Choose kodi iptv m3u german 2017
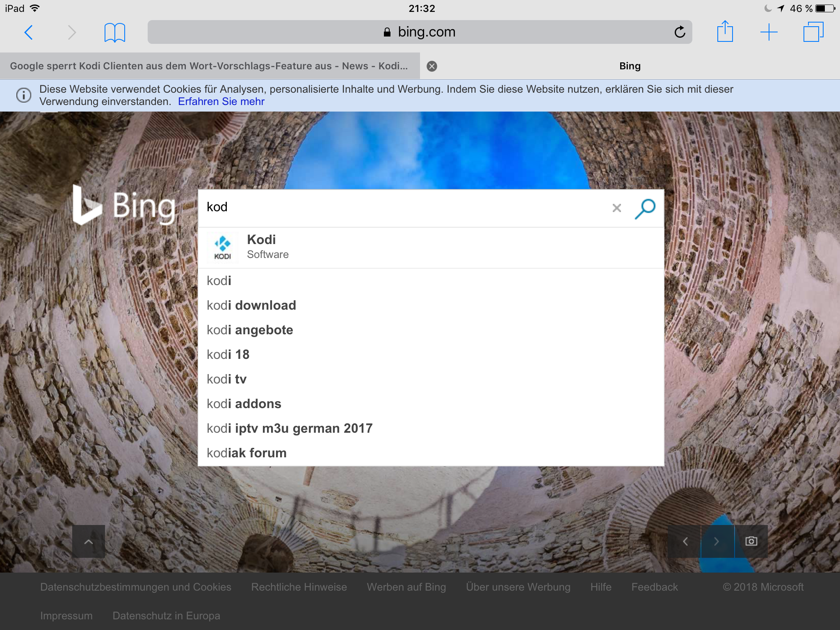Image resolution: width=840 pixels, height=630 pixels. tap(431, 429)
